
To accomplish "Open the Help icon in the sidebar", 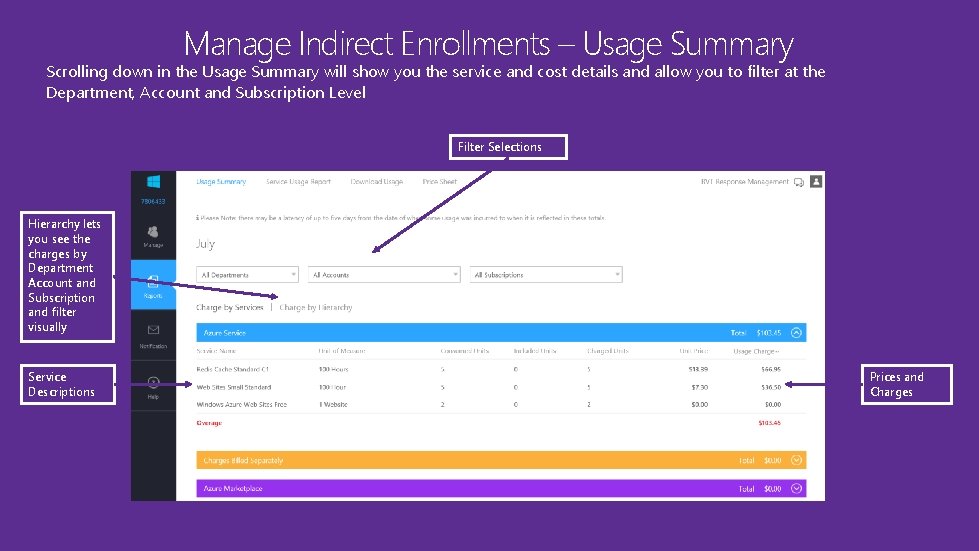I will 153,383.
